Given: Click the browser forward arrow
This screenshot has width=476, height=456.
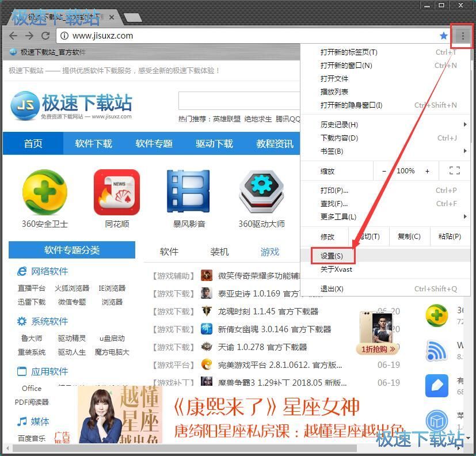Looking at the screenshot, I should (29, 36).
